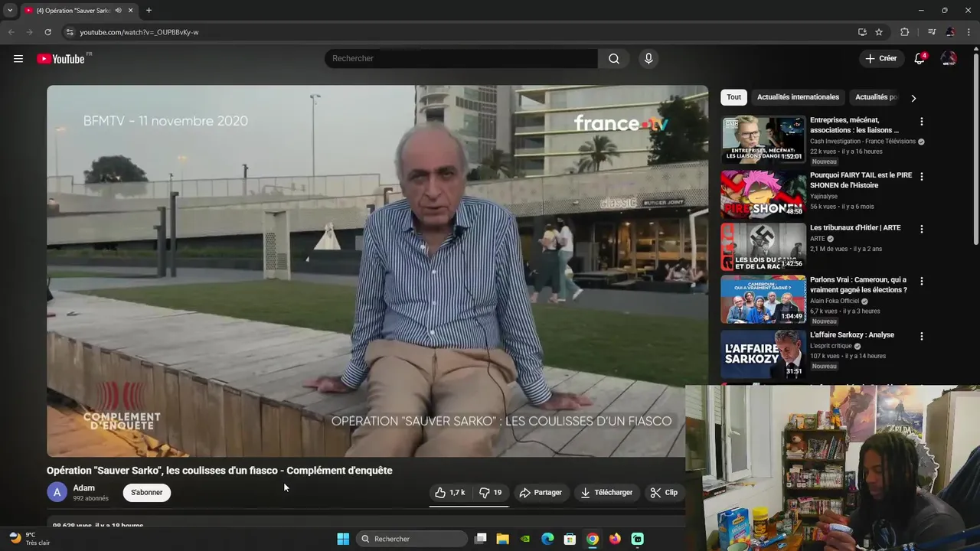
Task: Click 'Alain Foka Officiel' channel name
Action: (835, 302)
